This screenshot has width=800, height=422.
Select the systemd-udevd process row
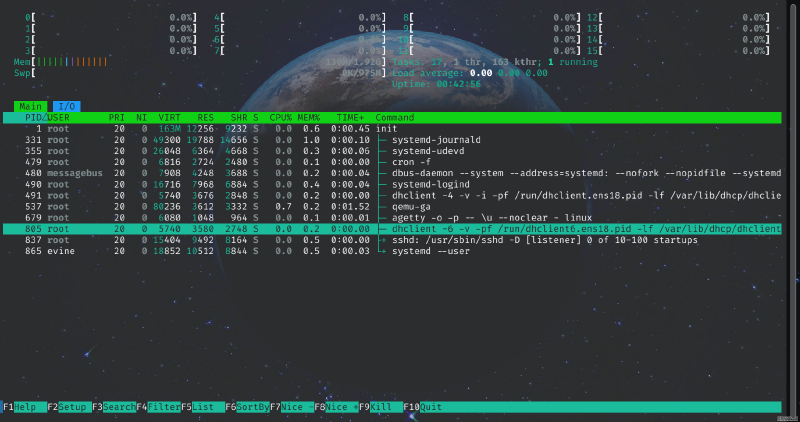point(392,151)
